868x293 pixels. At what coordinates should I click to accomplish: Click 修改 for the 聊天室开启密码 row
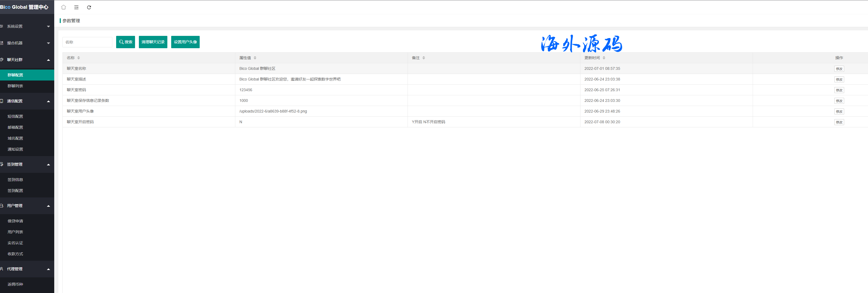coord(839,122)
